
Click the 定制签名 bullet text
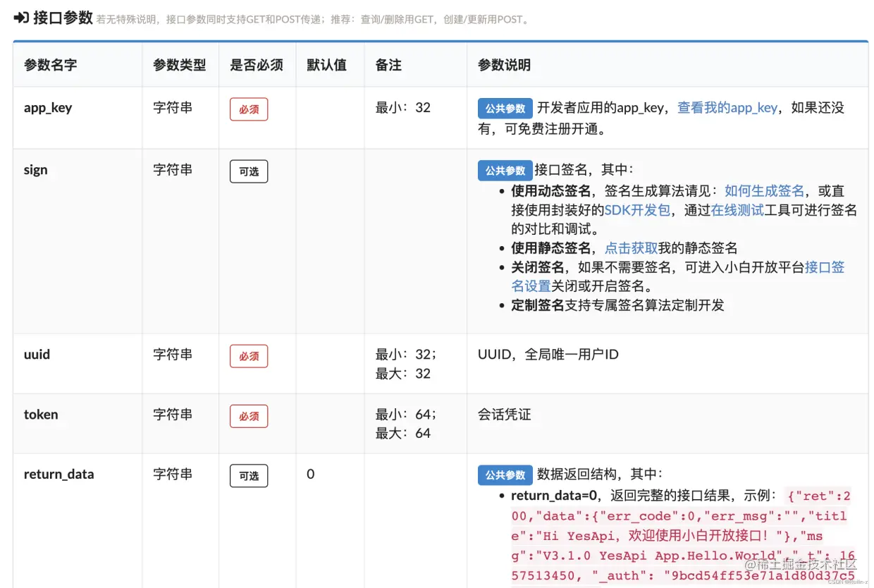click(538, 305)
